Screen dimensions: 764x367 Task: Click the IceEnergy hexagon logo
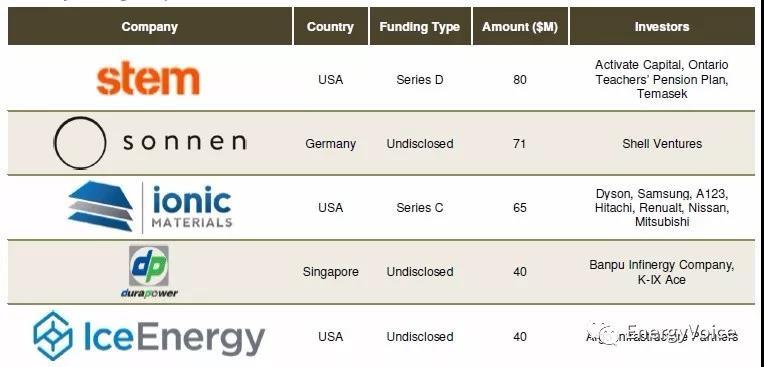point(53,336)
